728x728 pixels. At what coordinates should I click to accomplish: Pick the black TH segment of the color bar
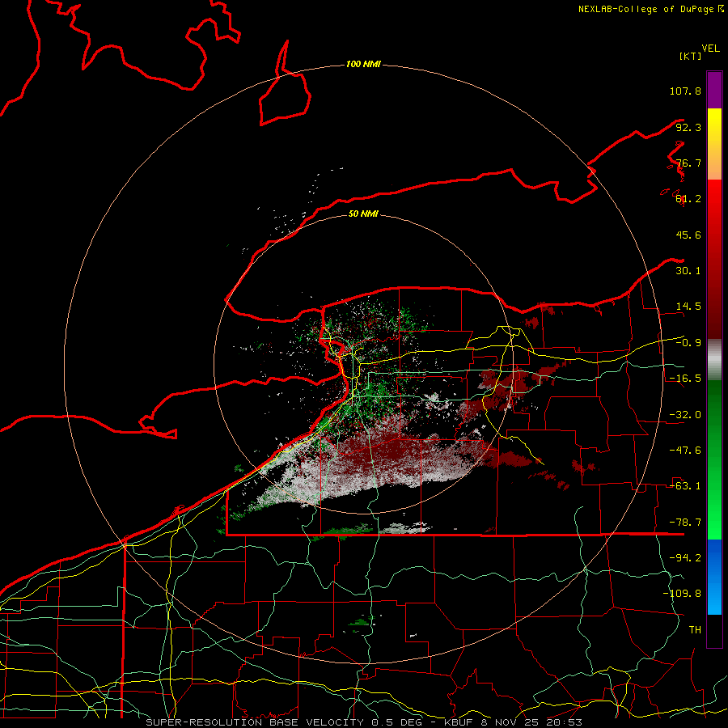tap(714, 631)
